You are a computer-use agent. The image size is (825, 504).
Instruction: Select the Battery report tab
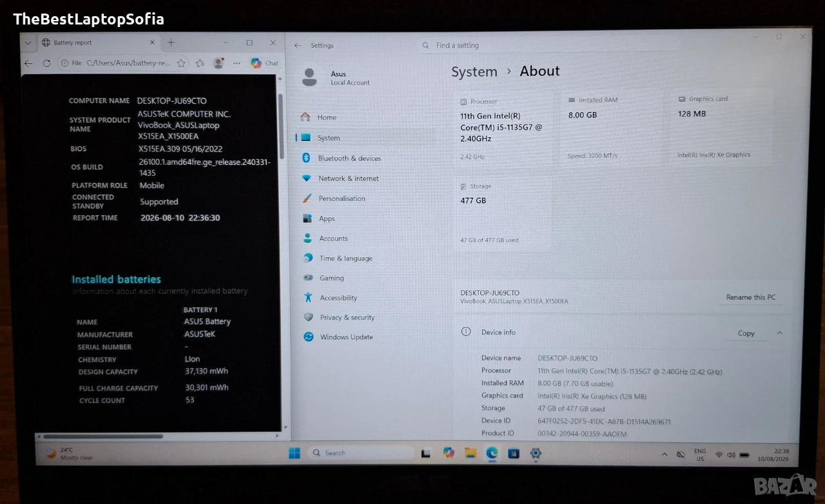(98, 43)
